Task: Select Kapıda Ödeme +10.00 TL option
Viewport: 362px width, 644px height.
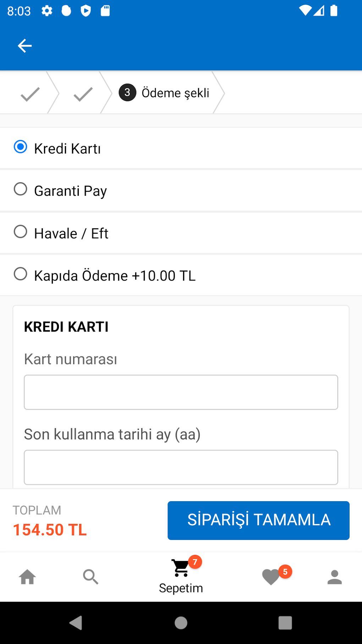Action: click(21, 274)
